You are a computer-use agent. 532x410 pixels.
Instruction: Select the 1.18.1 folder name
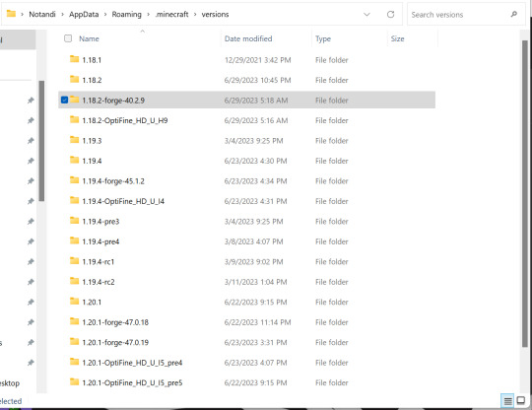(x=92, y=60)
